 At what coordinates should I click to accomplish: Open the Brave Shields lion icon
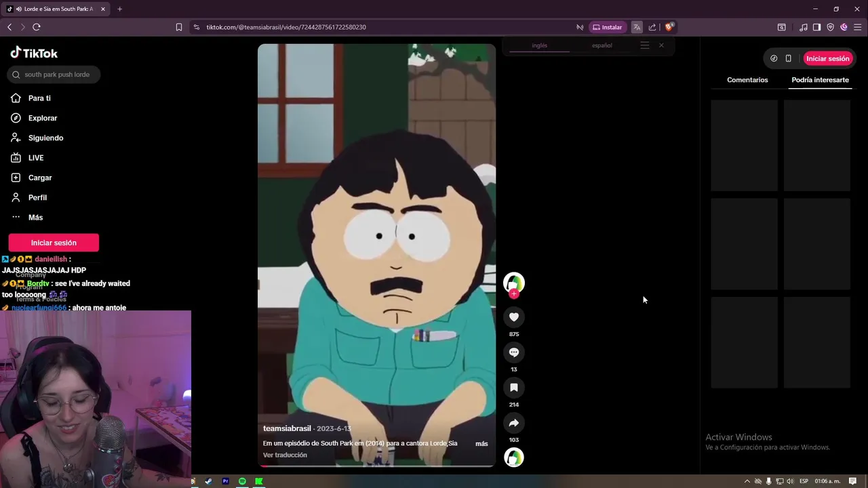coord(669,27)
